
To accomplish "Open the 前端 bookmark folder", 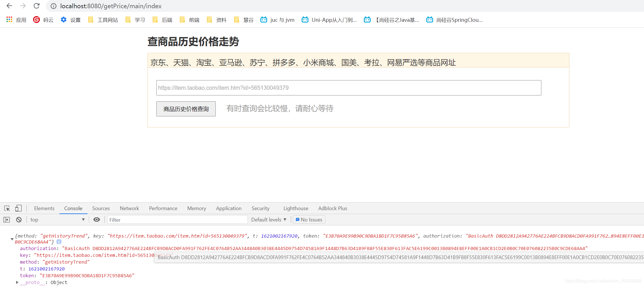I will (189, 20).
